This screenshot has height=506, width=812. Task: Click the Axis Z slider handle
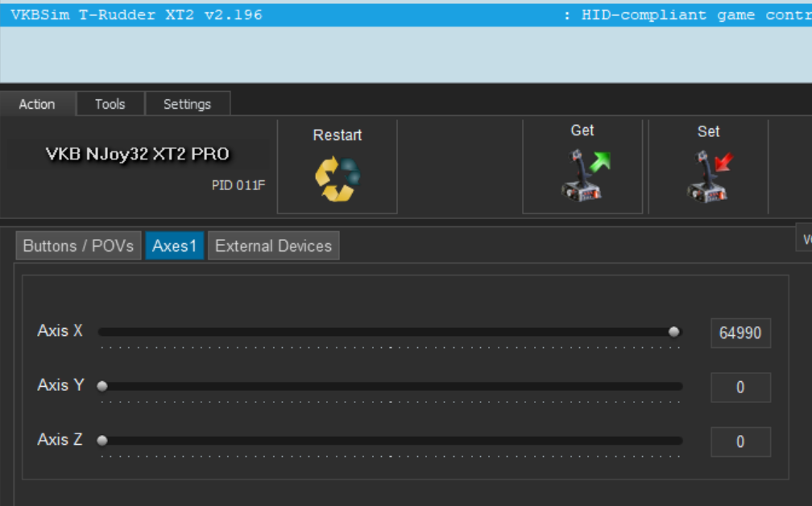pyautogui.click(x=102, y=440)
